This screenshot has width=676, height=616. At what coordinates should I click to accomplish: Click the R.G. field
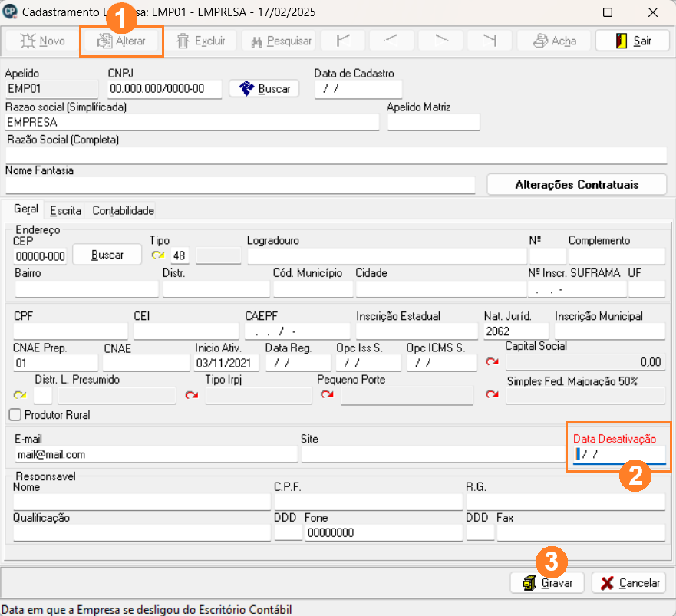click(x=566, y=502)
